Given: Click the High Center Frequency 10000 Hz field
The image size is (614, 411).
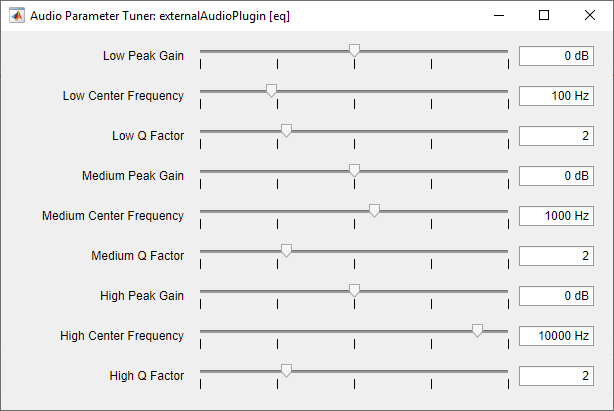Looking at the screenshot, I should pos(557,336).
